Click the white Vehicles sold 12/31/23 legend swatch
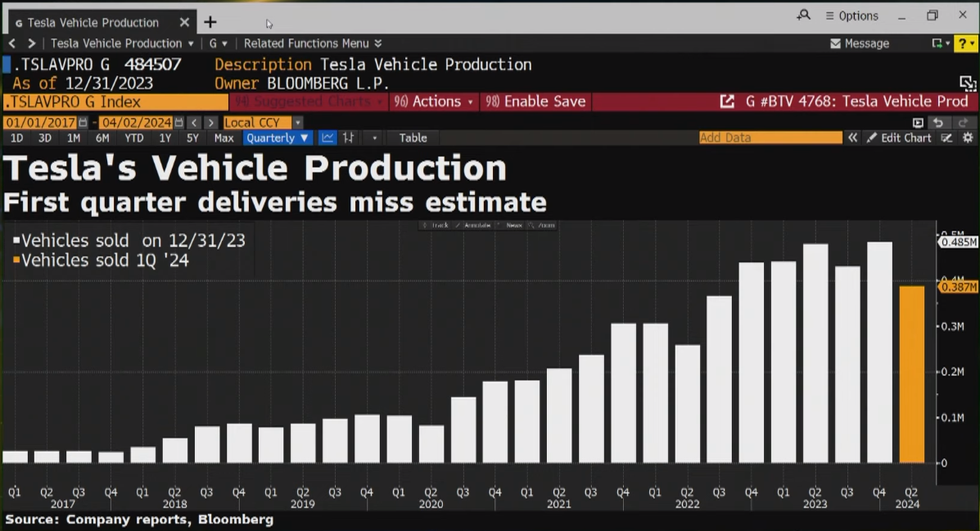980x531 pixels. point(16,239)
